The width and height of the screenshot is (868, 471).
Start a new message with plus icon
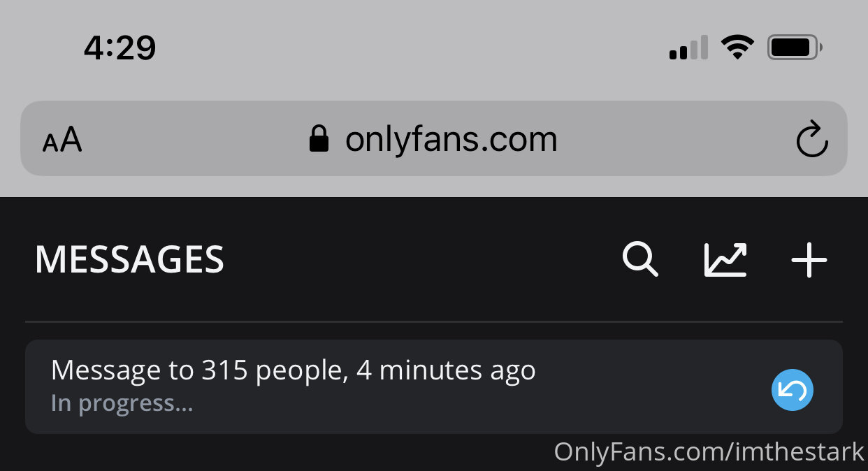click(x=809, y=259)
